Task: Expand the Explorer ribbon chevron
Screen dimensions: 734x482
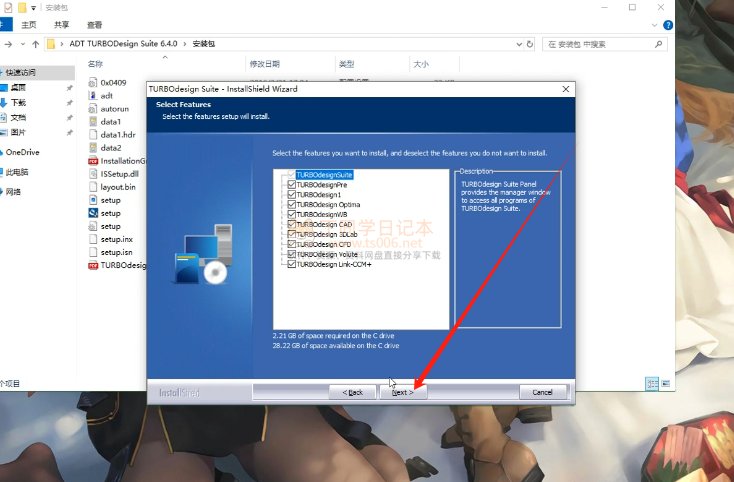Action: (x=654, y=25)
